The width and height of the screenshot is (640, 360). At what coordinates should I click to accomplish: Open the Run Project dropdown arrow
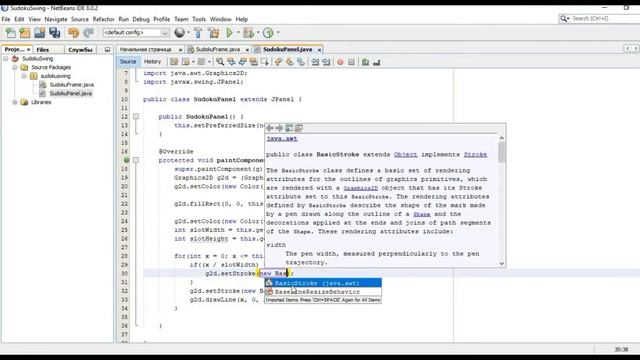click(238, 33)
